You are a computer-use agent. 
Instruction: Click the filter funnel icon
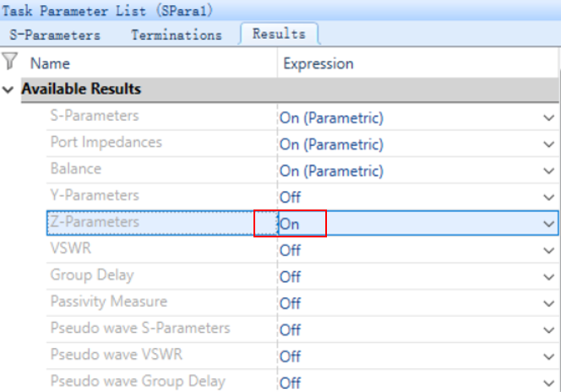[9, 61]
